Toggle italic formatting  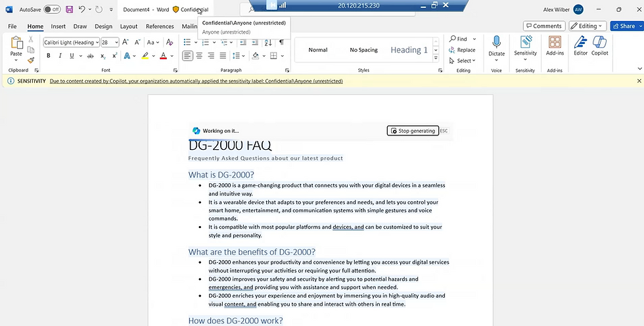pos(60,56)
